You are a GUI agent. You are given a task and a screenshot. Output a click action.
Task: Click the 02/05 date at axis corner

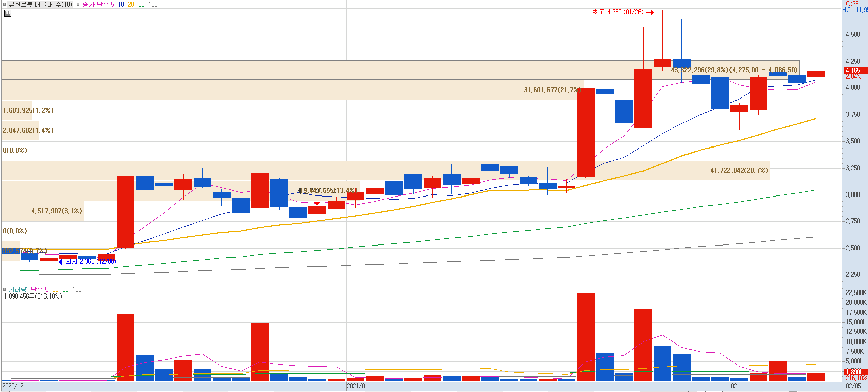[853, 386]
